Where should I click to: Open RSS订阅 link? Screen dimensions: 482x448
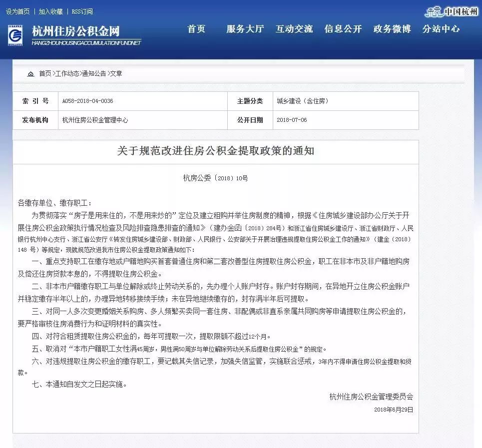(x=82, y=11)
